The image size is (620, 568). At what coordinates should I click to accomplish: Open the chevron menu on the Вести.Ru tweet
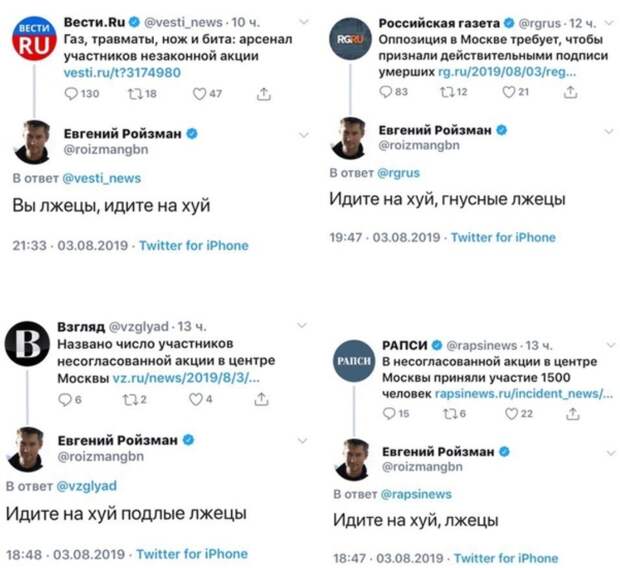tap(304, 21)
